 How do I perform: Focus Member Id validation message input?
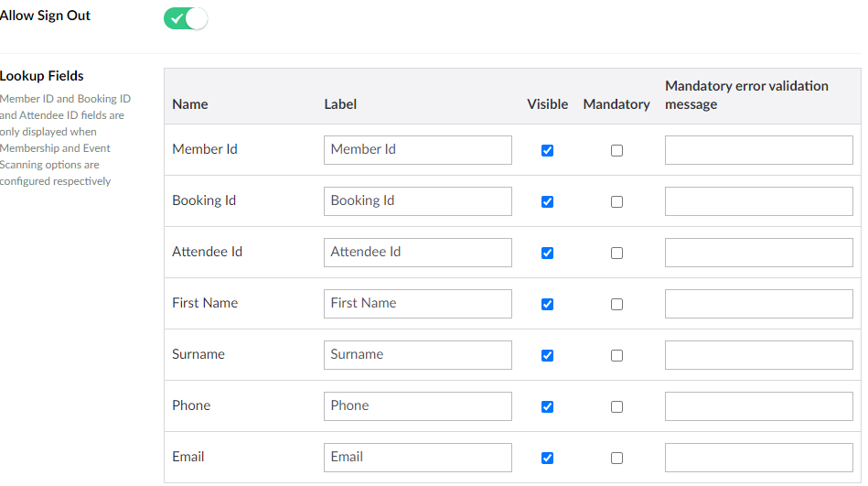(758, 150)
